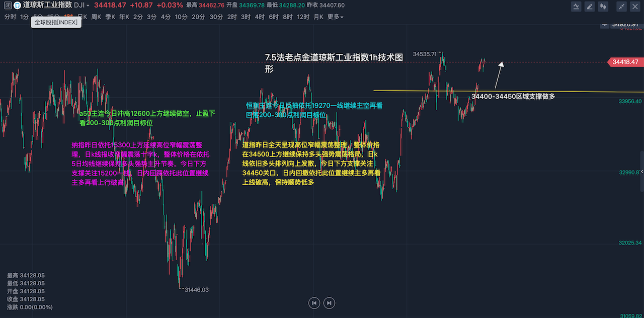The width and height of the screenshot is (644, 318).
Task: Close the chart panel with X
Action: pos(635,6)
